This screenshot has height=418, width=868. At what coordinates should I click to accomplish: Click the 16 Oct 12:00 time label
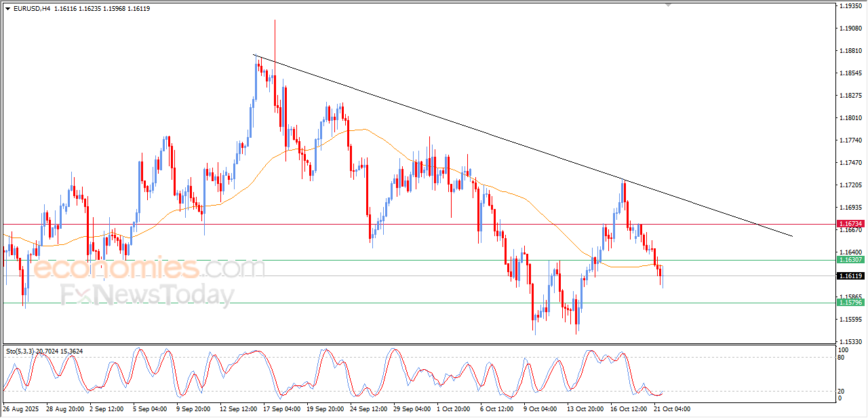tap(629, 410)
